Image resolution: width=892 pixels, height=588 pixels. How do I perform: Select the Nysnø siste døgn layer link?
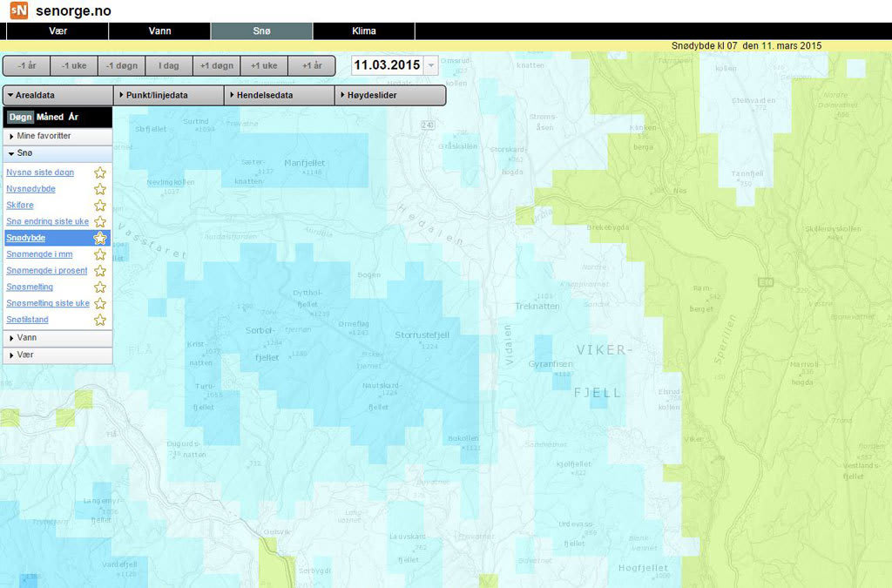click(x=40, y=172)
